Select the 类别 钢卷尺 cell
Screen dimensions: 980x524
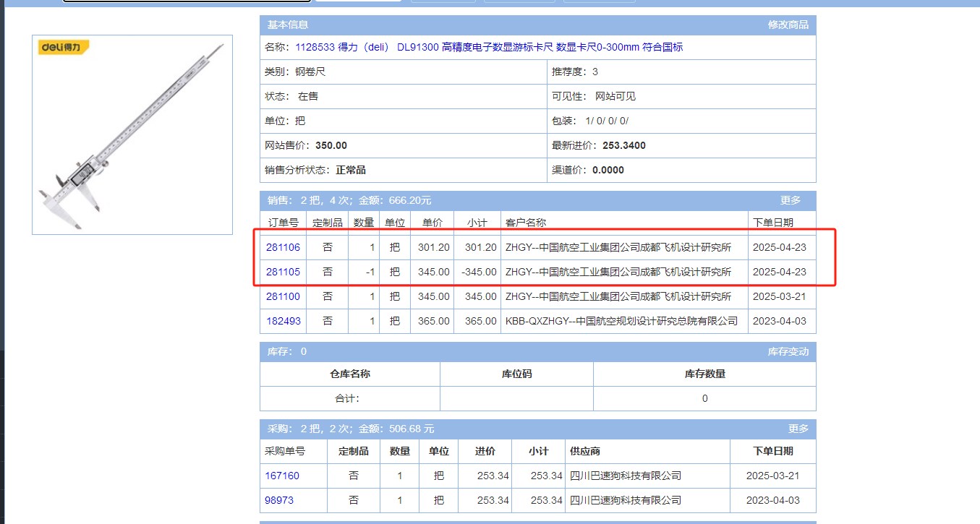[404, 72]
